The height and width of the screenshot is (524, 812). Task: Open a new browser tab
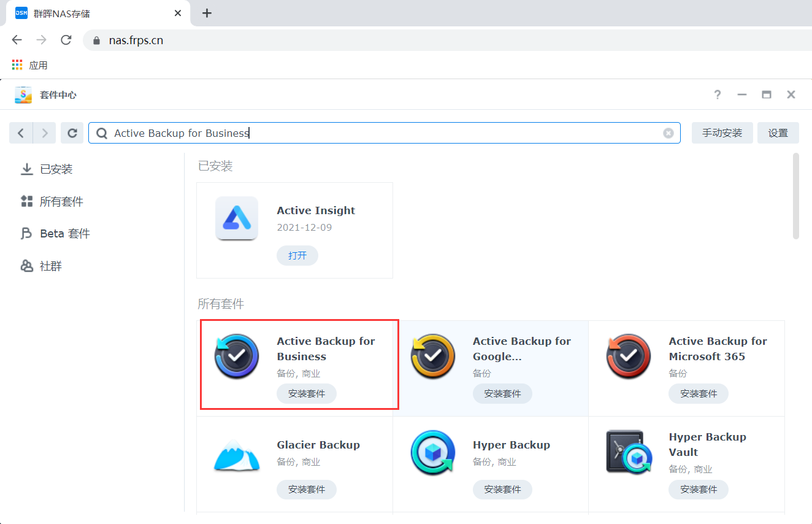pos(207,13)
